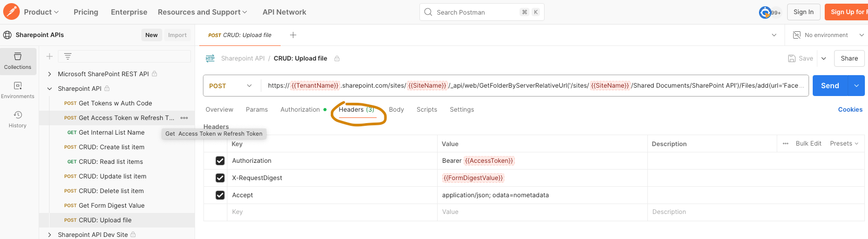868x239 pixels.
Task: Click the Bulk Edit button
Action: click(808, 144)
